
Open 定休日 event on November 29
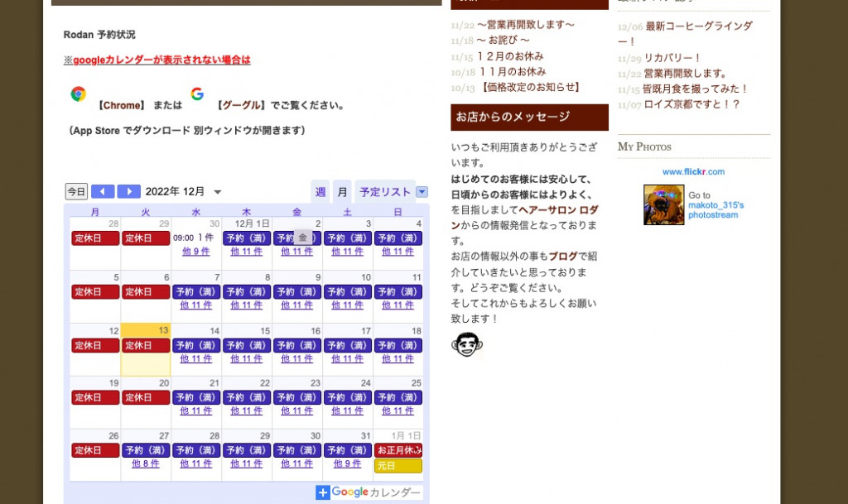click(x=146, y=238)
